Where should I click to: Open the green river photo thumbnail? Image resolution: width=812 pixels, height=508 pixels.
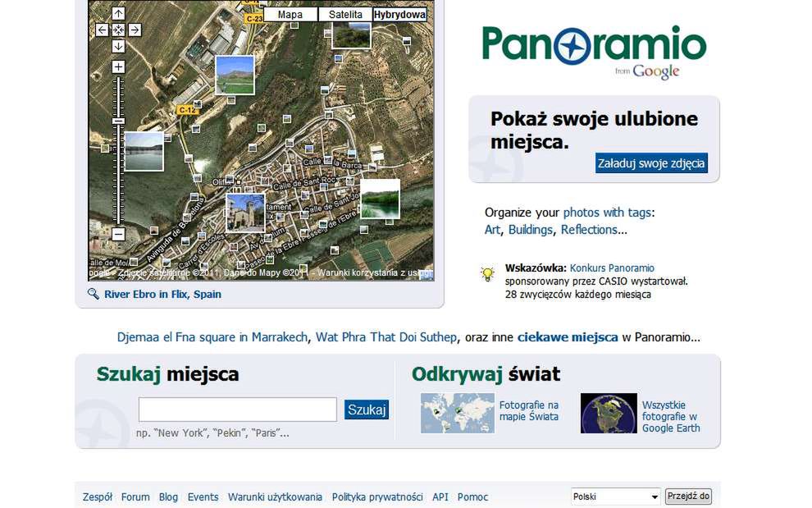(380, 199)
